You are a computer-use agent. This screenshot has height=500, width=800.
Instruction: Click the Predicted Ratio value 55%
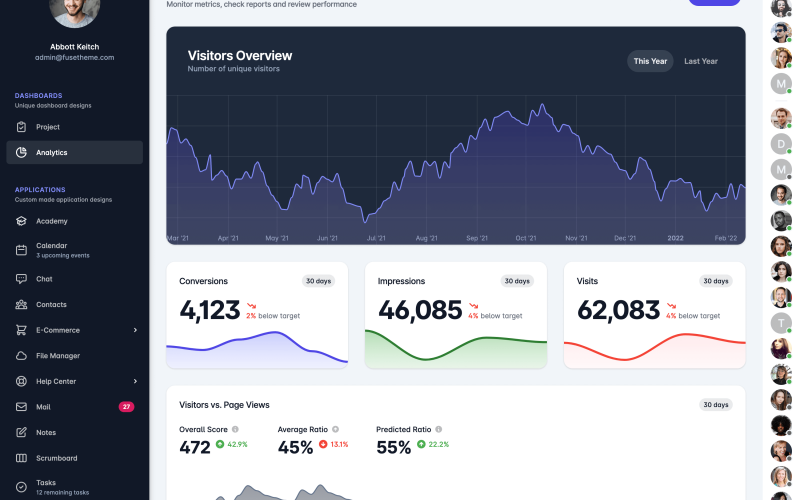(393, 447)
